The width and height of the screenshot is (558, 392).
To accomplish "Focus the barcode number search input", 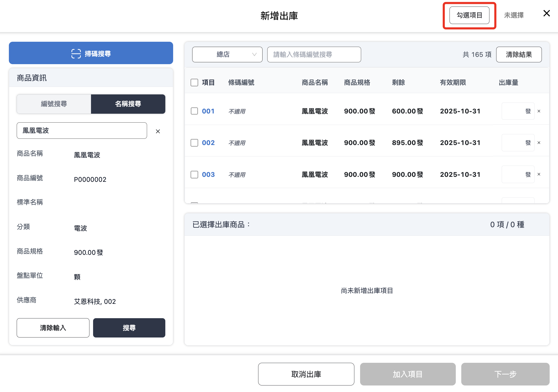I will click(x=314, y=55).
